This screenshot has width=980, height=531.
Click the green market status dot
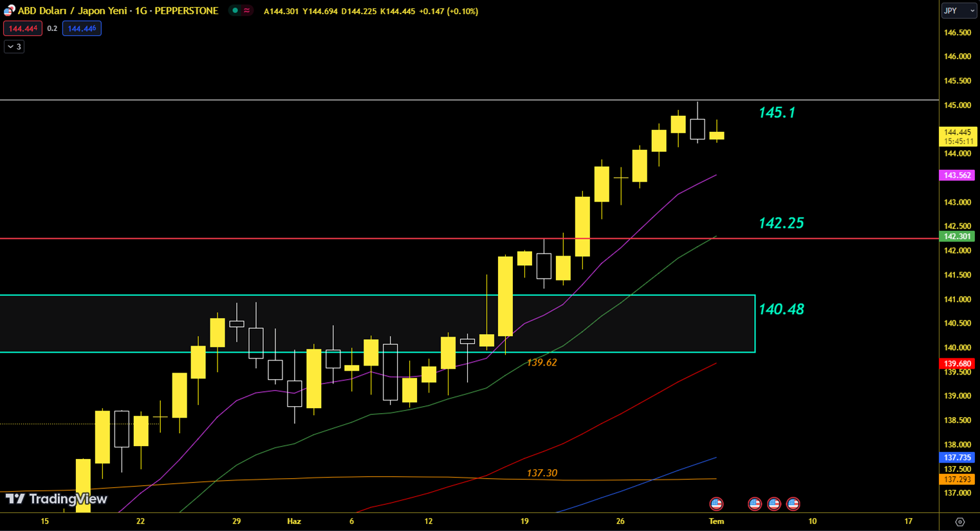[x=236, y=11]
